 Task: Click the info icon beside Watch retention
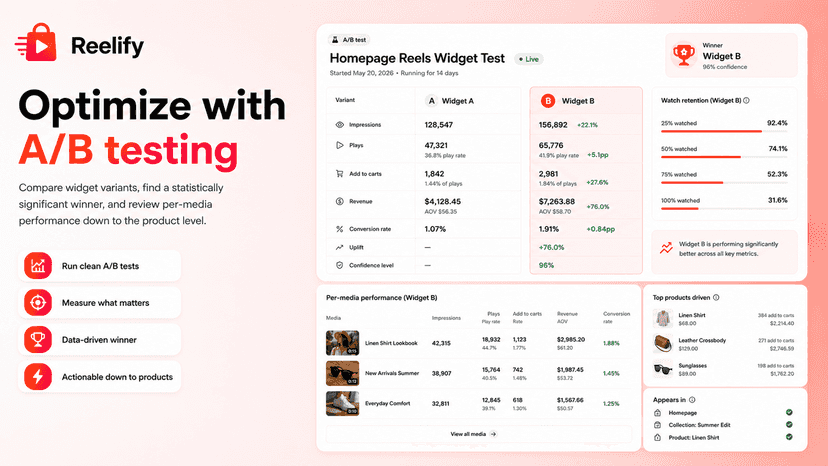[x=746, y=100]
